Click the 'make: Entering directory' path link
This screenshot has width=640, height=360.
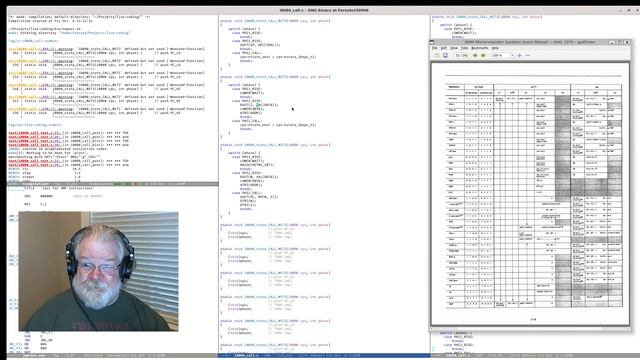coord(95,33)
